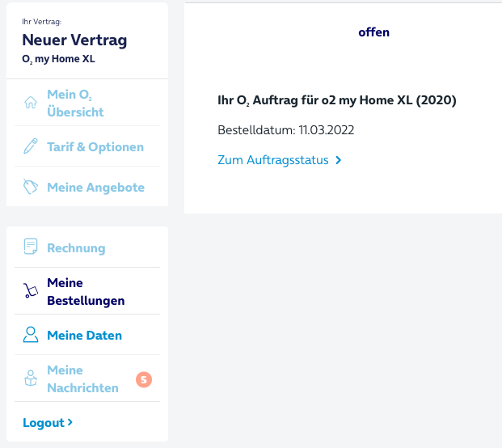502x448 pixels.
Task: Click the reader icon next to Meine Nachrichten
Action: pos(31,378)
